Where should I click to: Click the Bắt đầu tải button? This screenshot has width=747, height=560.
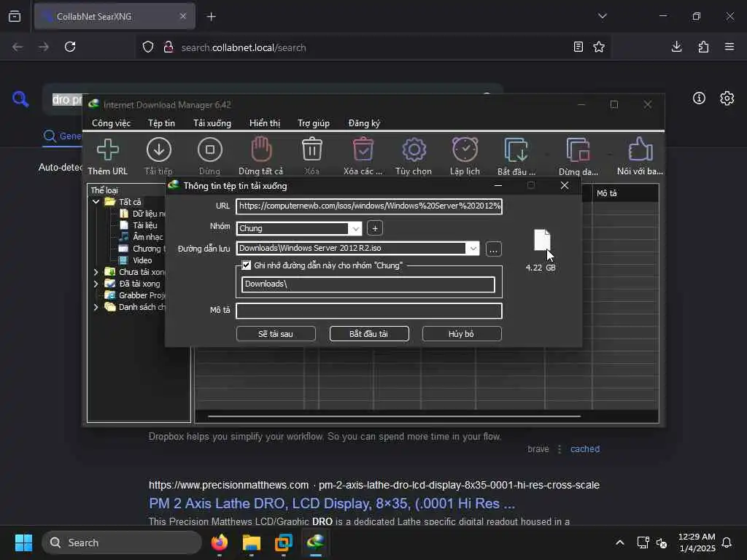(368, 334)
